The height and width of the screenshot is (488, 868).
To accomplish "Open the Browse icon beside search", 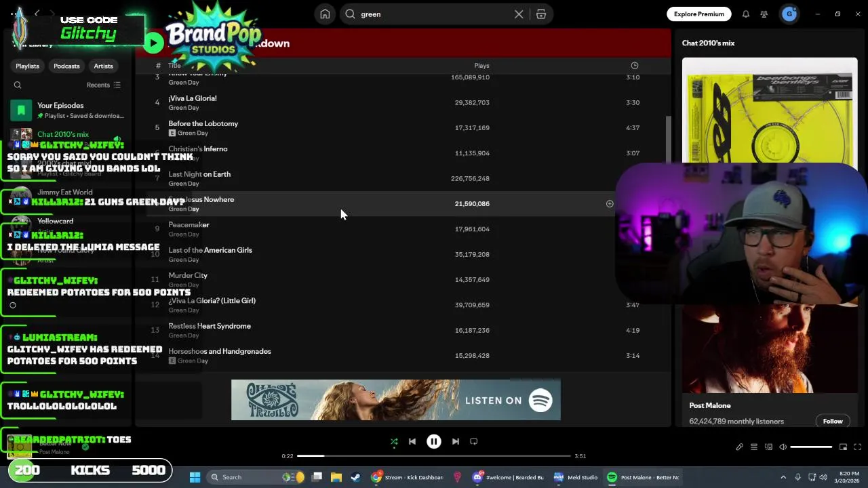I will [541, 14].
